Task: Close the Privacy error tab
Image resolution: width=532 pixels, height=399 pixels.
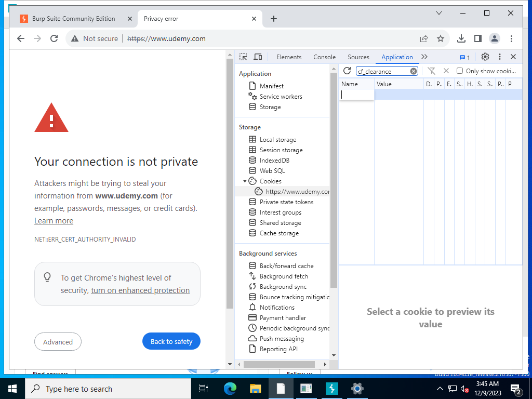Action: pyautogui.click(x=254, y=19)
